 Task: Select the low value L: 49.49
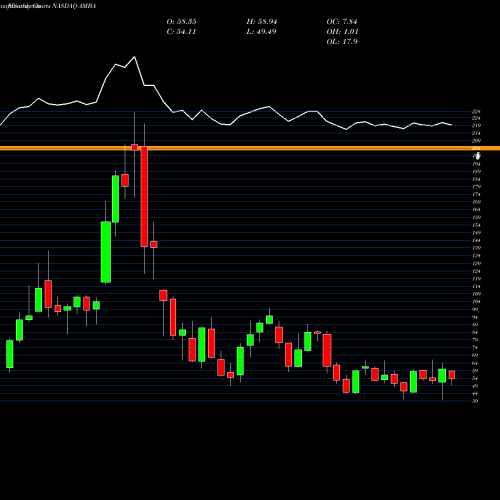coord(261,32)
